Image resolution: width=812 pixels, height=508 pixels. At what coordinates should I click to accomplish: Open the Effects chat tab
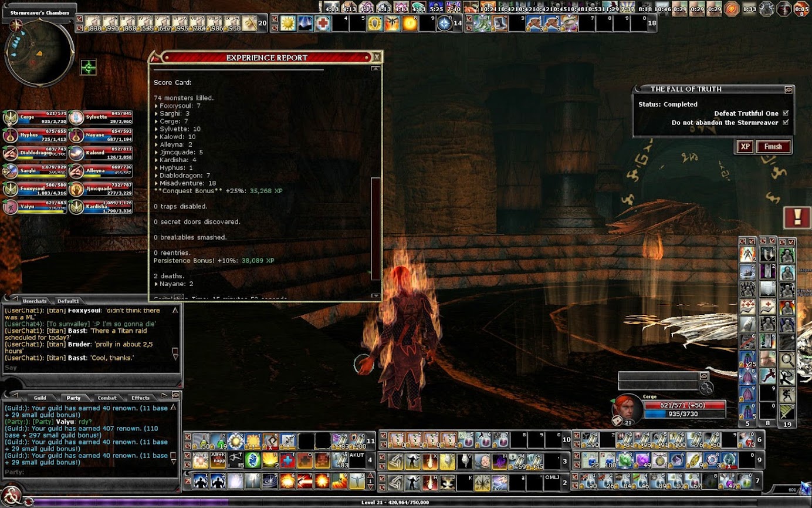140,398
